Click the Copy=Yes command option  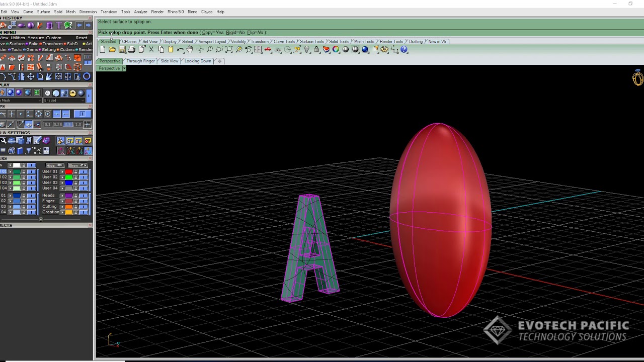(x=213, y=33)
